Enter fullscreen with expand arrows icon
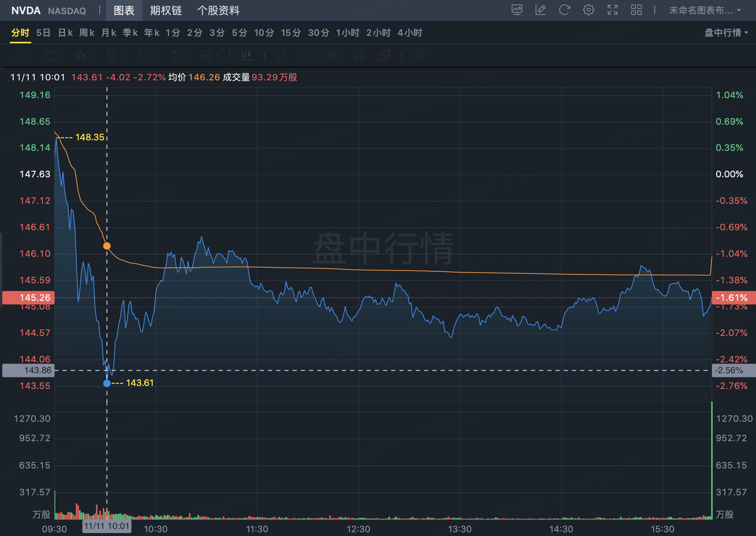 (612, 10)
